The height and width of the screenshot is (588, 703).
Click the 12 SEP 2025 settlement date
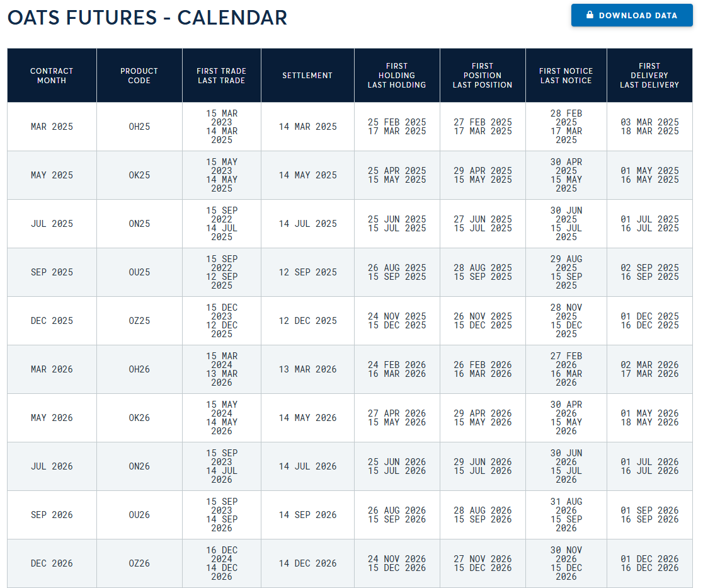coord(307,272)
